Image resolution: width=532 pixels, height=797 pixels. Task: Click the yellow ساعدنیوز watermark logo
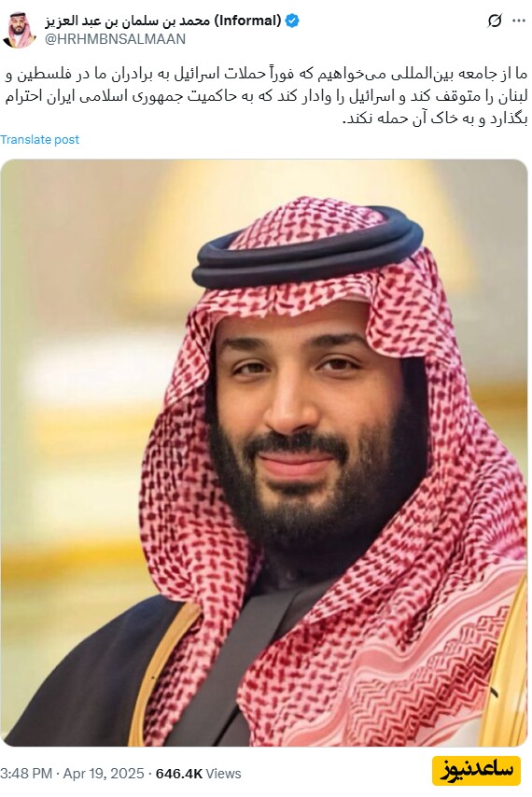pyautogui.click(x=476, y=770)
